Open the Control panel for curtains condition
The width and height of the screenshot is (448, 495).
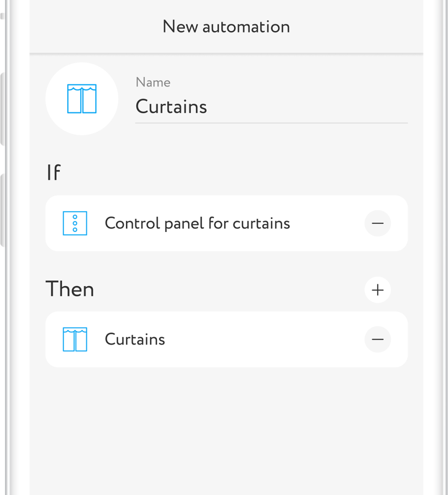pos(197,223)
